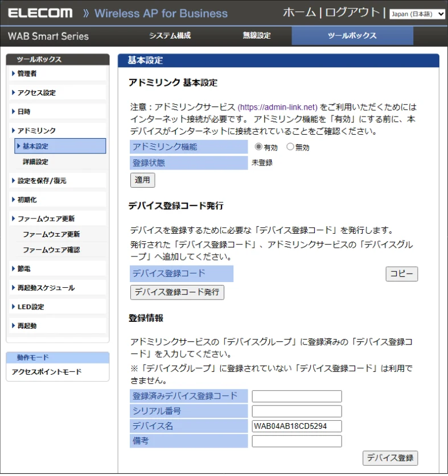Click the デバイス名 input field
This screenshot has height=476, width=448.
coord(297,426)
